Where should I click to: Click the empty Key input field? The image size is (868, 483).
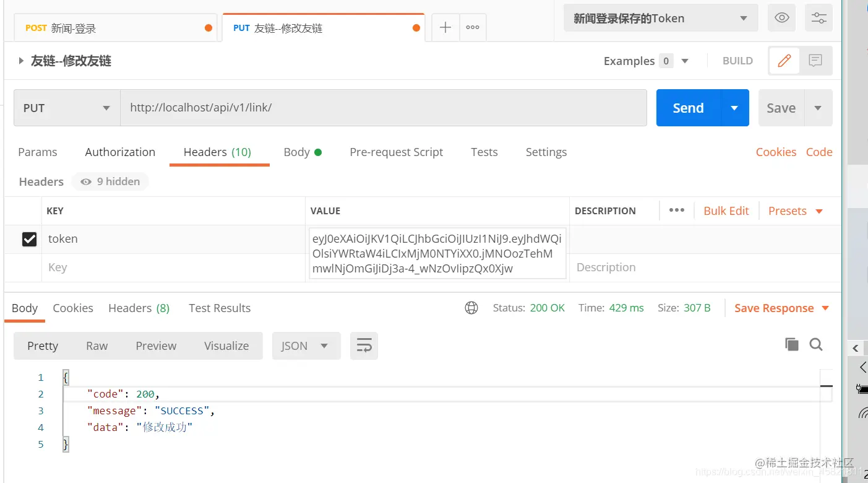click(x=173, y=268)
